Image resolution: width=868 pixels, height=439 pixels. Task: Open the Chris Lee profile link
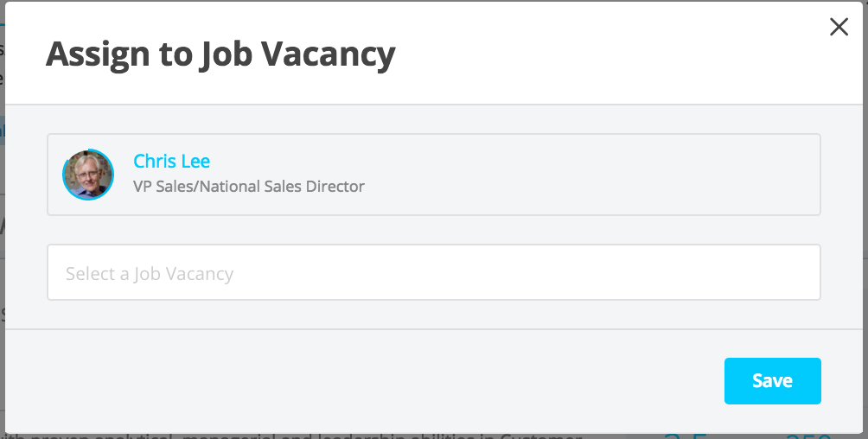(x=171, y=161)
